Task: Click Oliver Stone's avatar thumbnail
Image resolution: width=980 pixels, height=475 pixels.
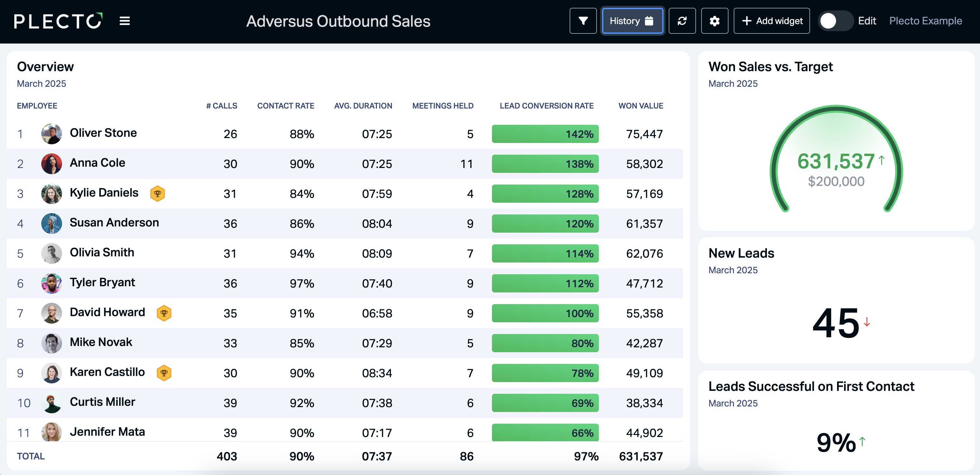Action: pyautogui.click(x=51, y=134)
